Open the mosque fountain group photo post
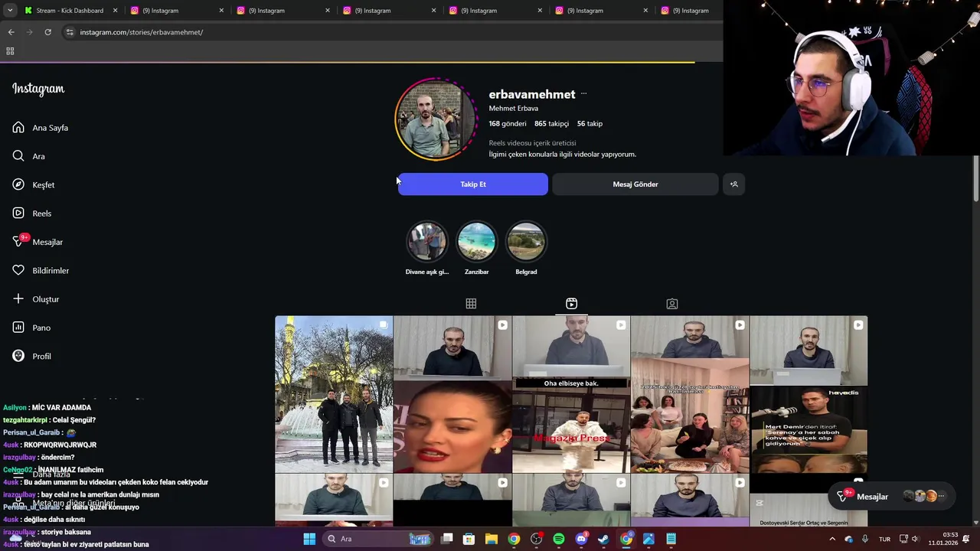 pos(334,394)
